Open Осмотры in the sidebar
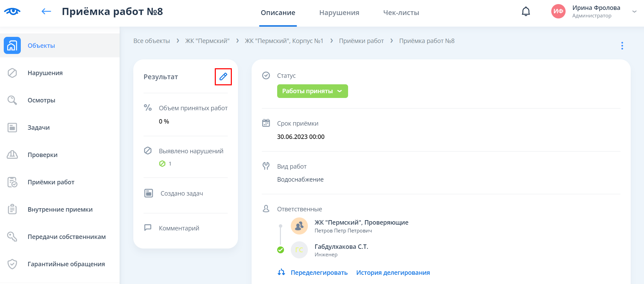 point(41,100)
